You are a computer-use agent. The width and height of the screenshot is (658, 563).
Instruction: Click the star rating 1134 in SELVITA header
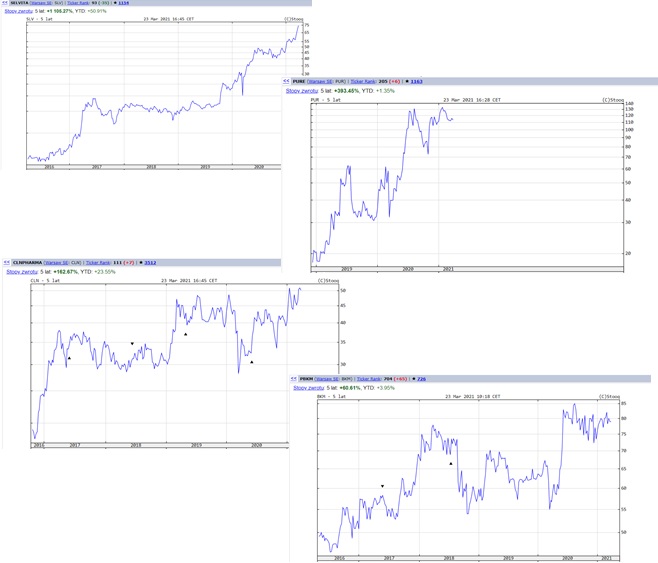(x=124, y=3)
